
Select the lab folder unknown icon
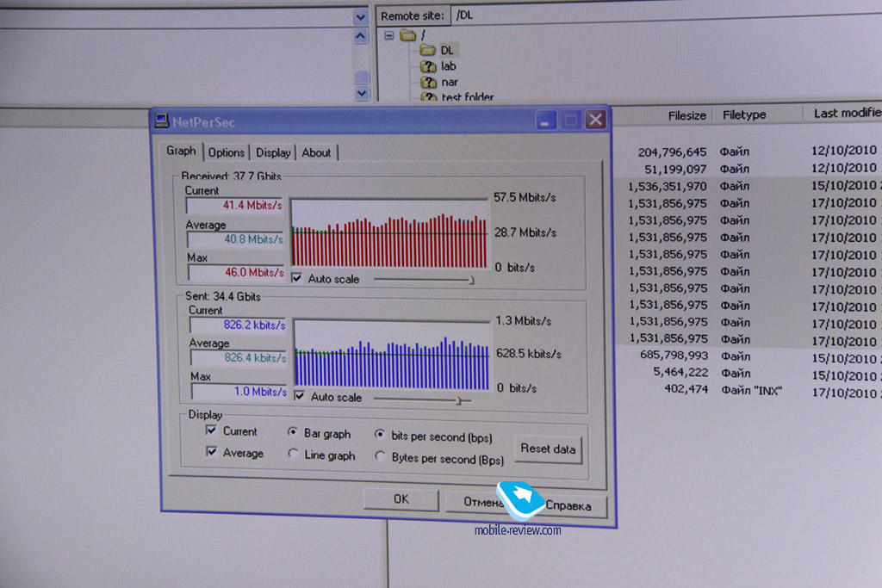click(x=429, y=66)
